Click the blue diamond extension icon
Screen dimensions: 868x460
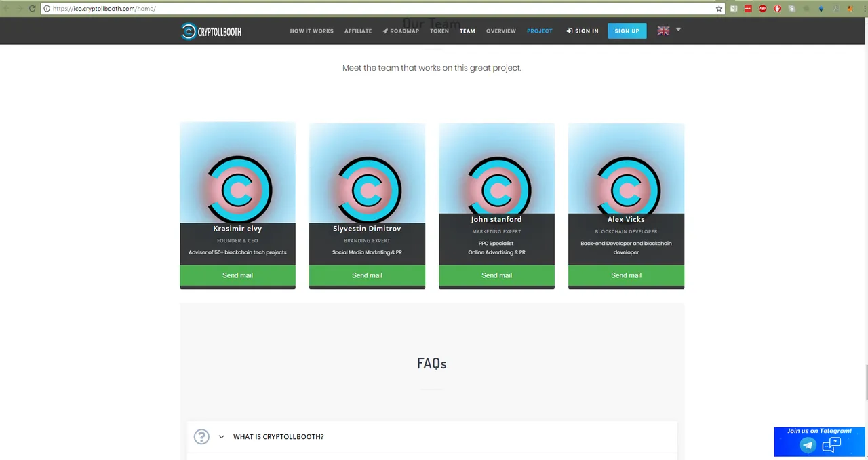tap(821, 9)
